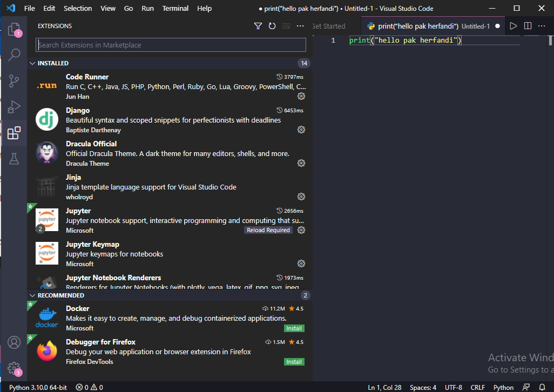Split the editor to the right
Image resolution: width=554 pixels, height=392 pixels.
click(527, 25)
